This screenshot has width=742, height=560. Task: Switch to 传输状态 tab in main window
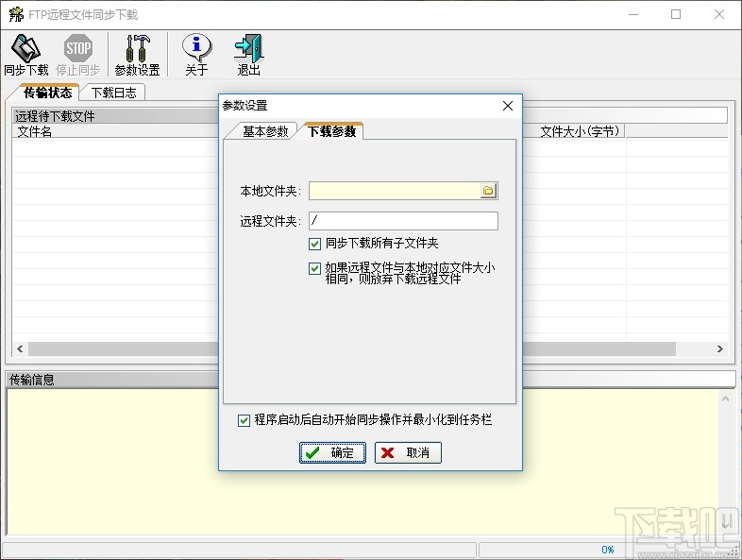pos(47,93)
